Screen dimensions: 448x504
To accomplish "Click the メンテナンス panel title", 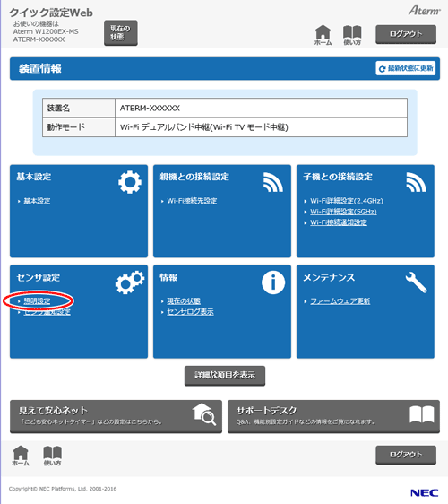I will point(329,277).
